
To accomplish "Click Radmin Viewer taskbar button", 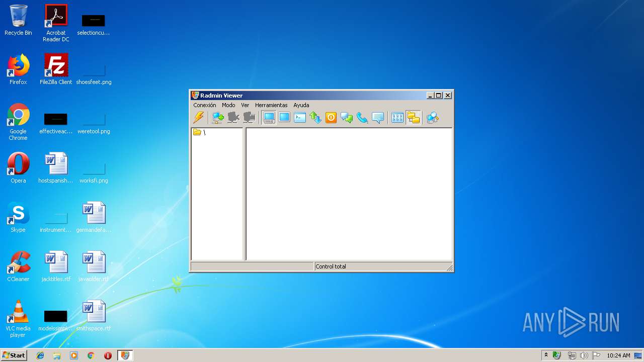I will [125, 355].
